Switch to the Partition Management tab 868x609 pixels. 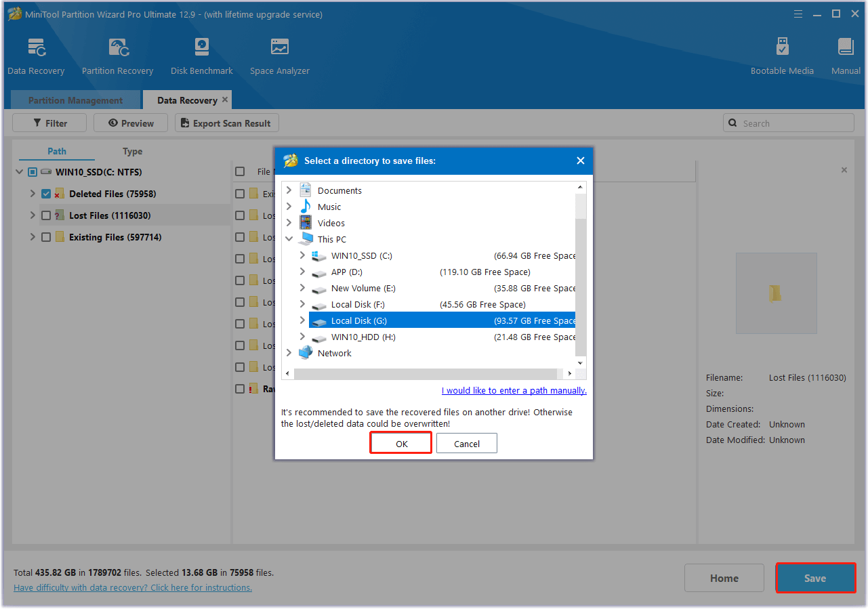[x=75, y=100]
